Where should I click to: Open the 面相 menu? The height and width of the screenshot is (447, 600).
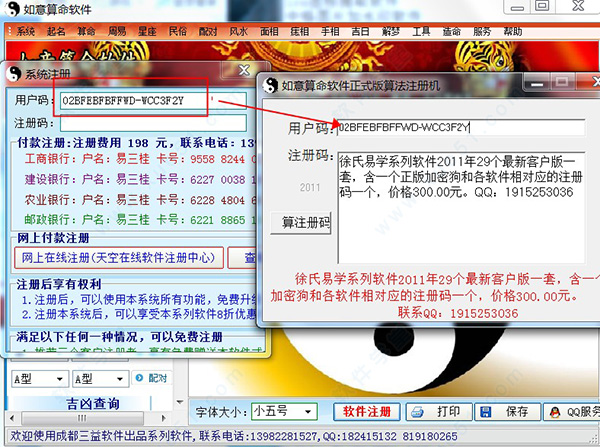(269, 31)
